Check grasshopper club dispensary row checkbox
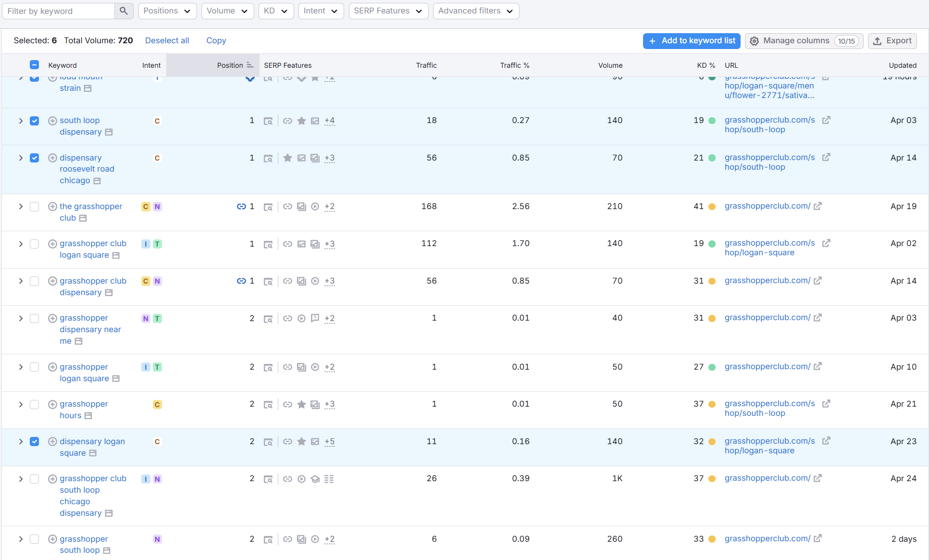The width and height of the screenshot is (929, 560). point(34,281)
